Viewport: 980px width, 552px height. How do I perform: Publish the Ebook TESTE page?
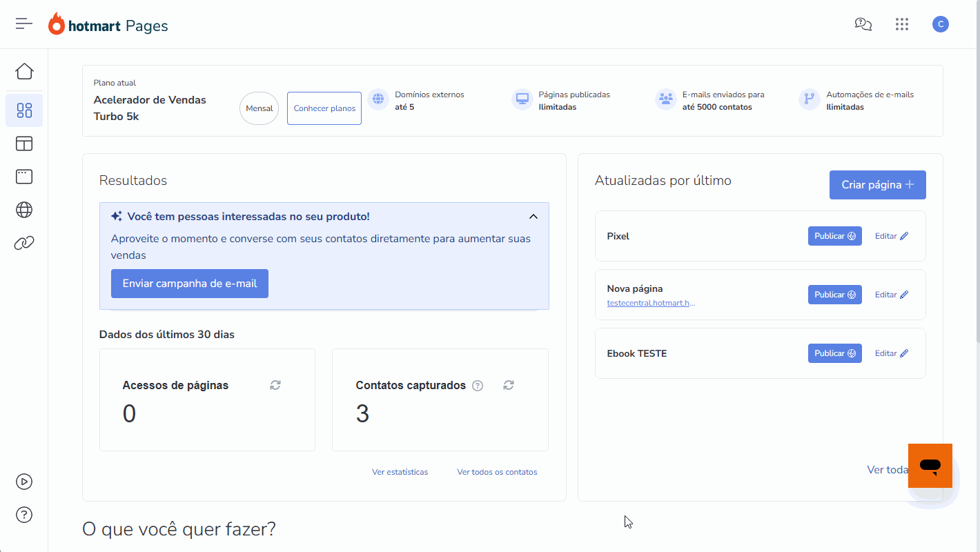(834, 353)
